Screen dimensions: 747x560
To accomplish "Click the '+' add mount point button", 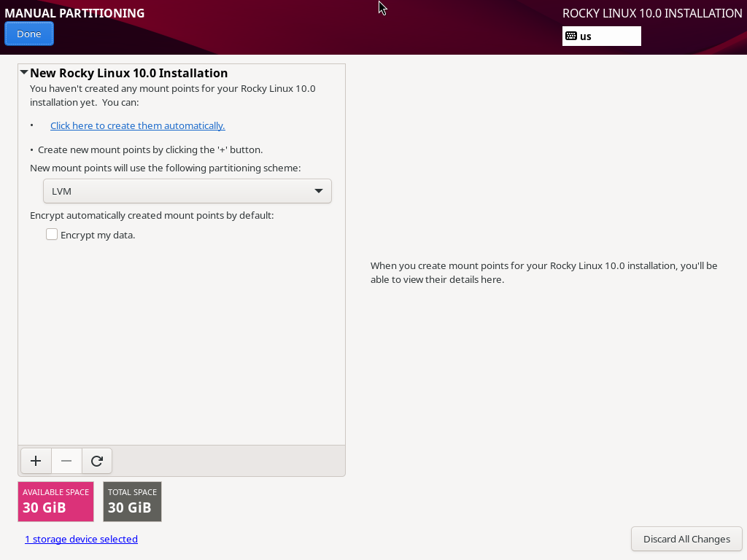I will click(x=36, y=461).
